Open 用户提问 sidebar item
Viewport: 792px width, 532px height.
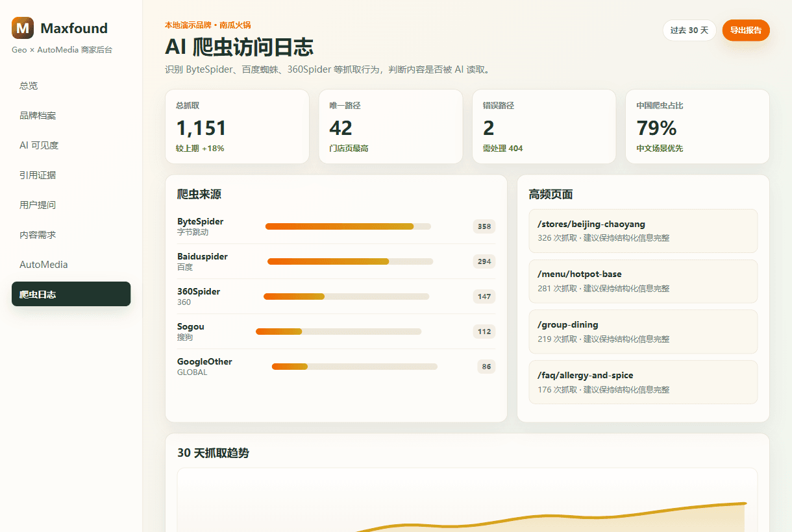pos(71,205)
